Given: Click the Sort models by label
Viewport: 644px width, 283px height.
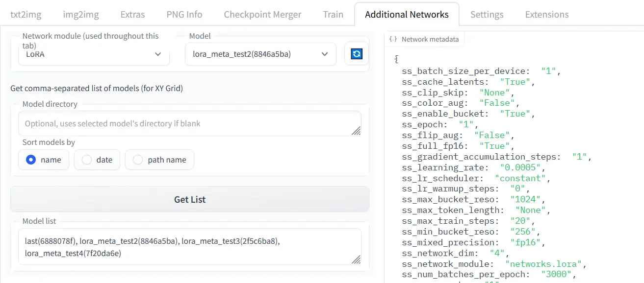Looking at the screenshot, I should point(49,142).
